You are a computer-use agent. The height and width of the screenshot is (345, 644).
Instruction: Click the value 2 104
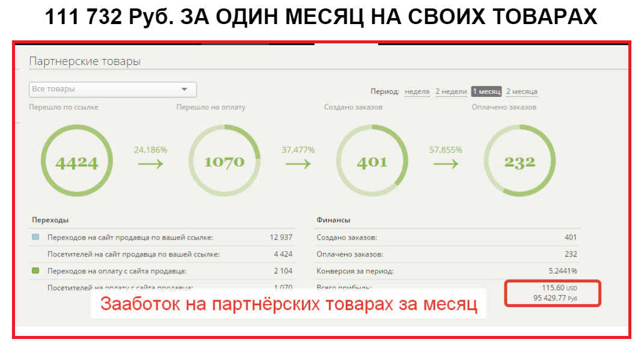pyautogui.click(x=283, y=271)
